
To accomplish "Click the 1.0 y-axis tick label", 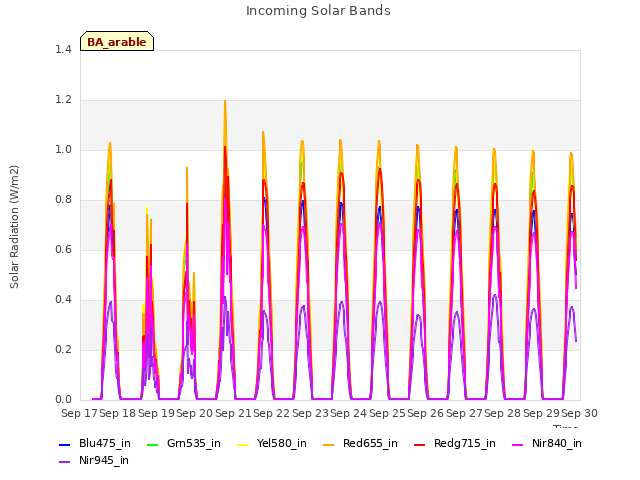I will 63,150.
